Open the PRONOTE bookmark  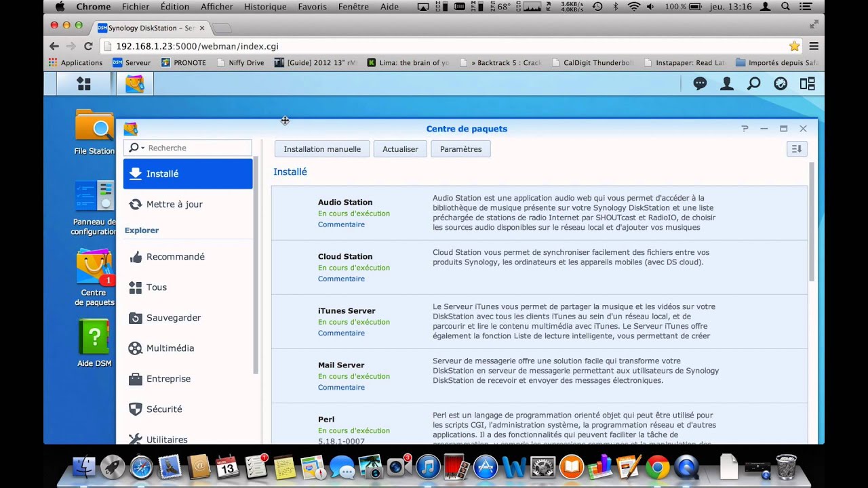(x=184, y=62)
